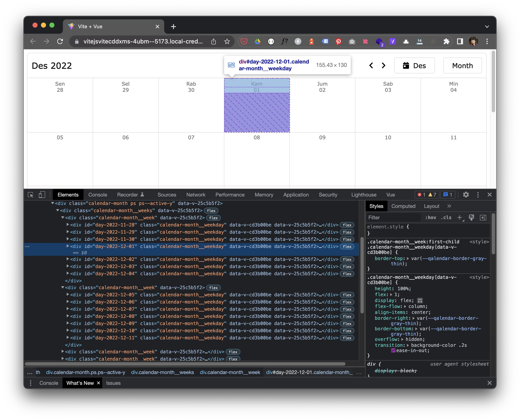Open the Month view mode selector
Screen dimensions: 520x420
462,66
